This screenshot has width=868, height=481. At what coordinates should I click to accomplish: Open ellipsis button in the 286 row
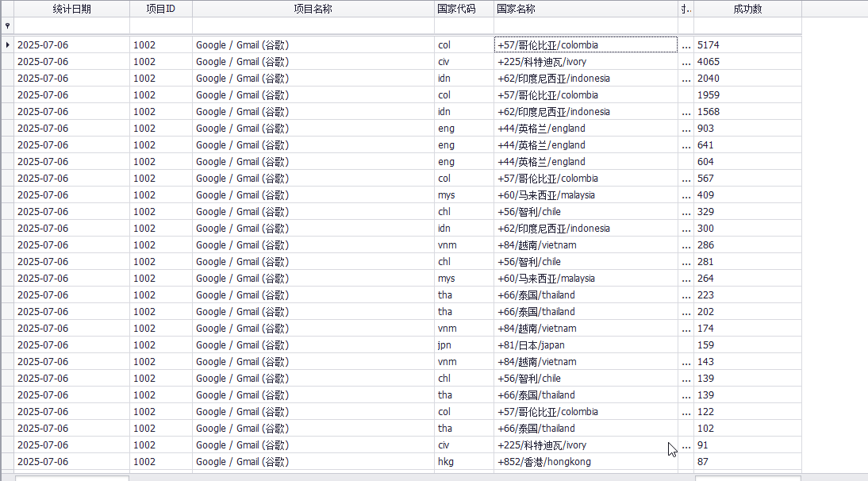[x=686, y=244]
